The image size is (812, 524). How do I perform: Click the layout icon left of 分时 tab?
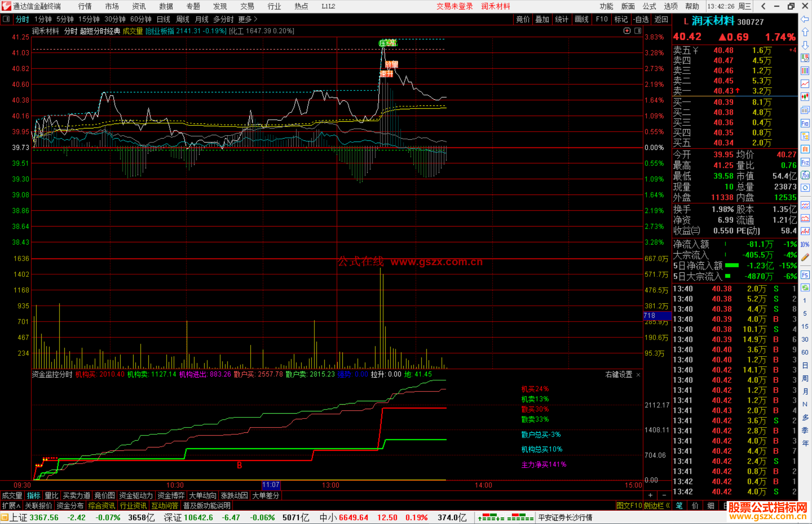(6, 19)
